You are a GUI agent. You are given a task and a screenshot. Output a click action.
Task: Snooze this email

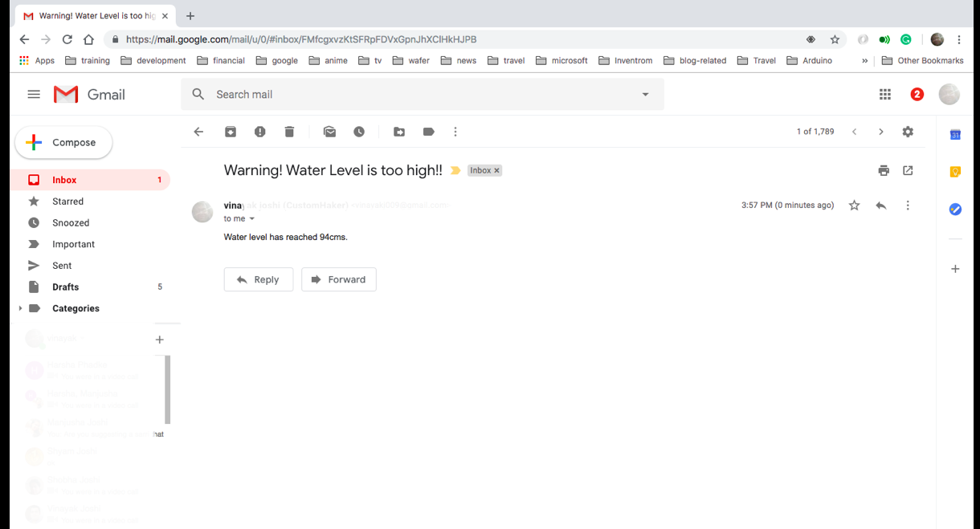(359, 132)
